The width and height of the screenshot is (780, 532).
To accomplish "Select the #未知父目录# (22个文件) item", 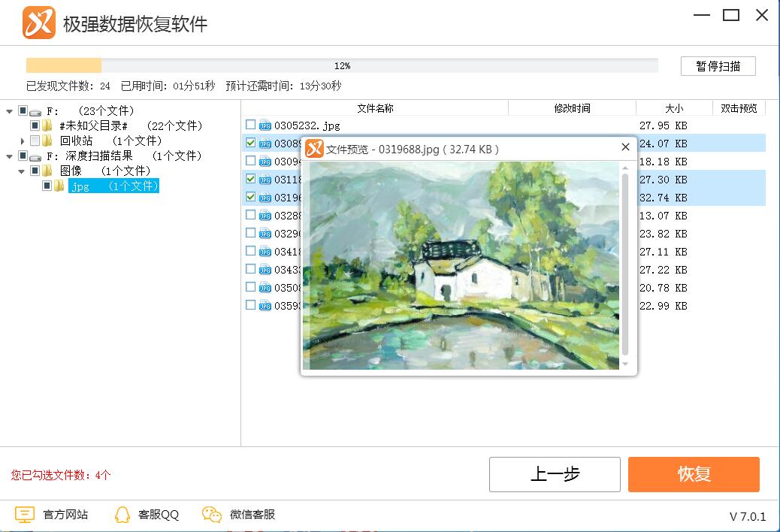I will (x=131, y=125).
